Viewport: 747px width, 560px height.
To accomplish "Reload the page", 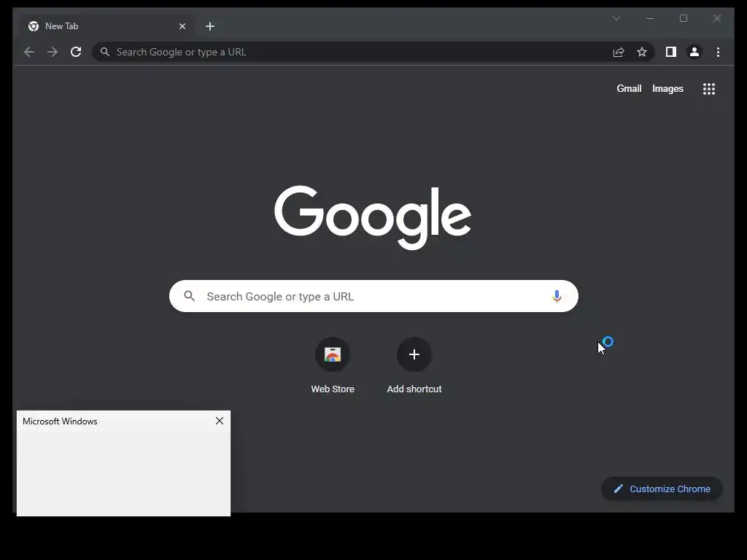I will pos(76,52).
